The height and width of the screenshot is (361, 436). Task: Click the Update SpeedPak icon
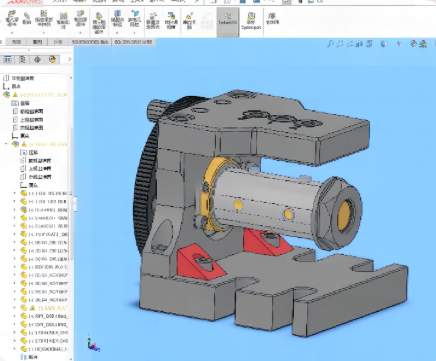(x=251, y=20)
